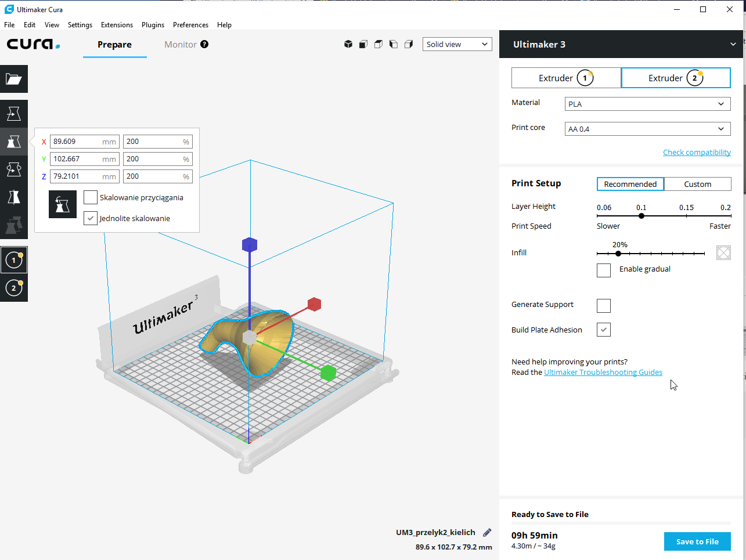746x560 pixels.
Task: Enable gradual infill checkbox
Action: pyautogui.click(x=604, y=270)
